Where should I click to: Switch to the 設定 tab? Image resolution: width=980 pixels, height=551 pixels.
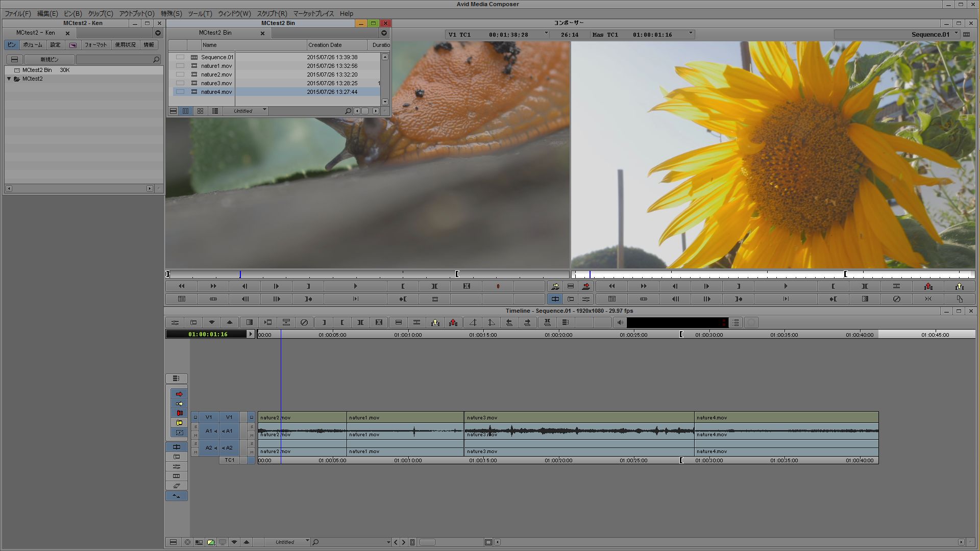55,45
